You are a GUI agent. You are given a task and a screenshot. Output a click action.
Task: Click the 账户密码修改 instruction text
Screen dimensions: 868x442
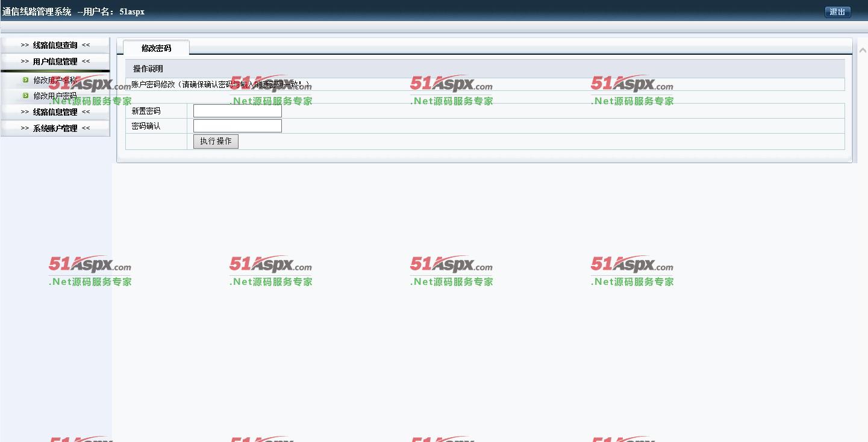pos(220,84)
